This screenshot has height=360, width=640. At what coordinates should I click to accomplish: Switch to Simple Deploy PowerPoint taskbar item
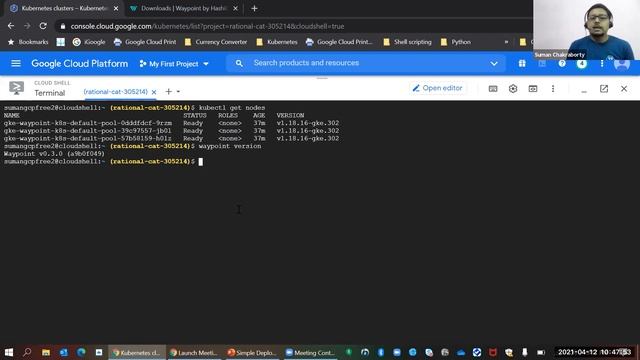coord(252,353)
